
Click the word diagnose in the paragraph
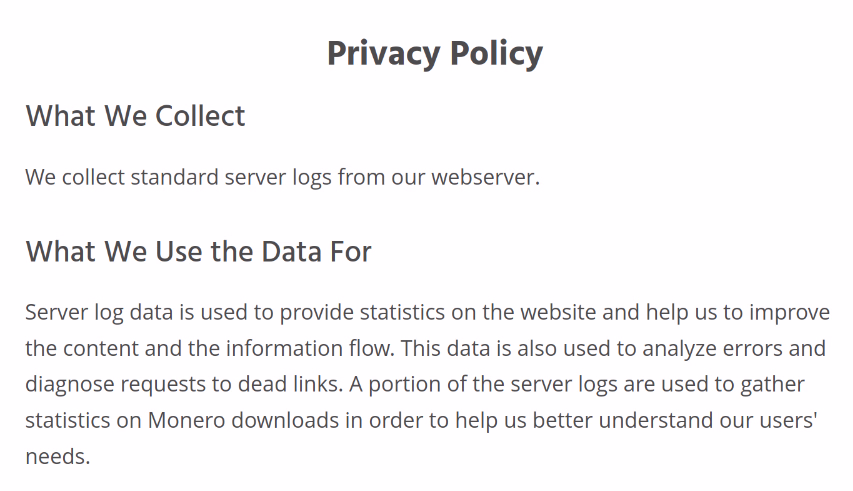(x=70, y=385)
